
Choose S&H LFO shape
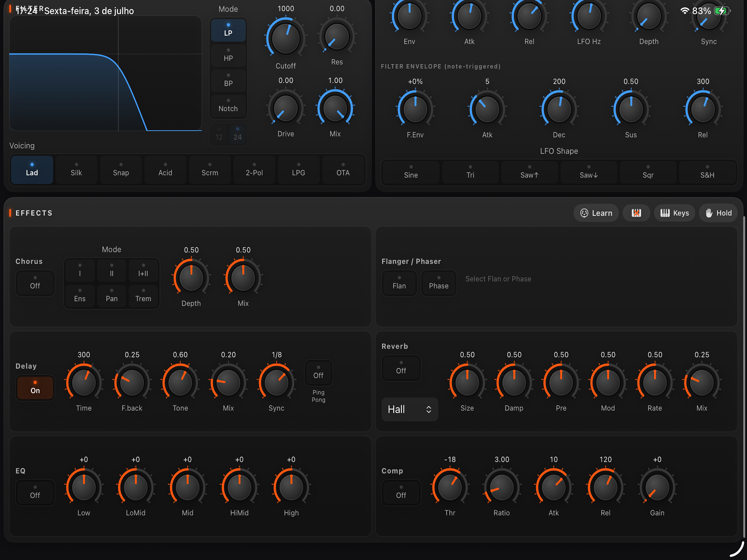point(707,172)
